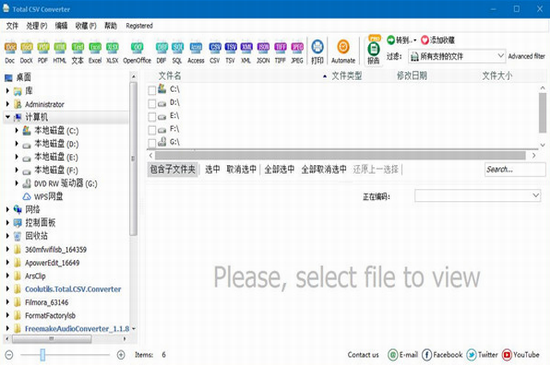Click the 取消选中 uncheck button
Image resolution: width=550 pixels, height=365 pixels.
(241, 169)
